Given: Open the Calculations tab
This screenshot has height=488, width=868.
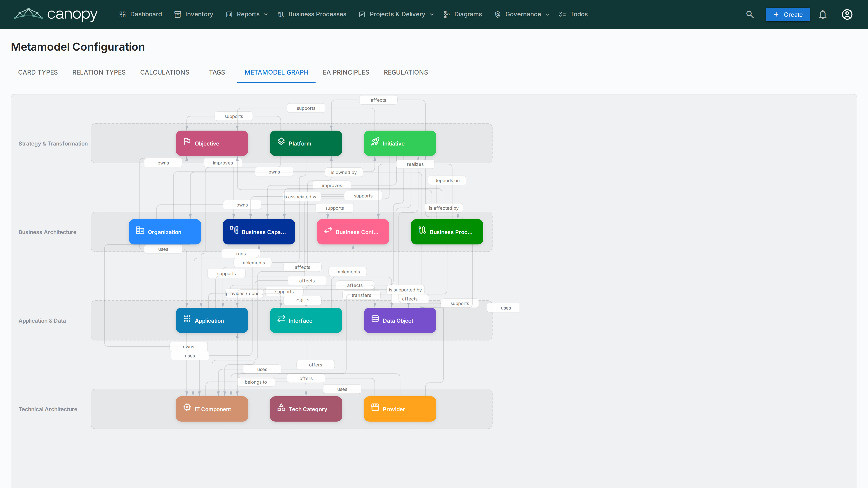Looking at the screenshot, I should 165,72.
